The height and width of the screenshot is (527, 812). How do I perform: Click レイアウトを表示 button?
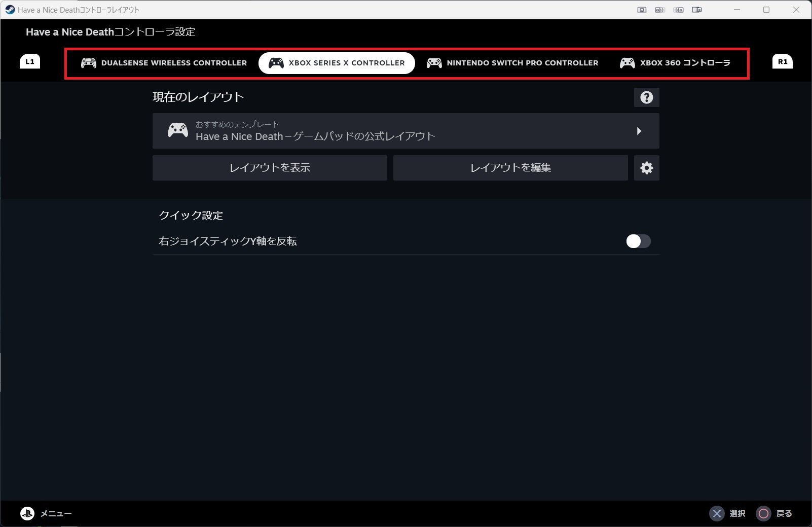(270, 168)
